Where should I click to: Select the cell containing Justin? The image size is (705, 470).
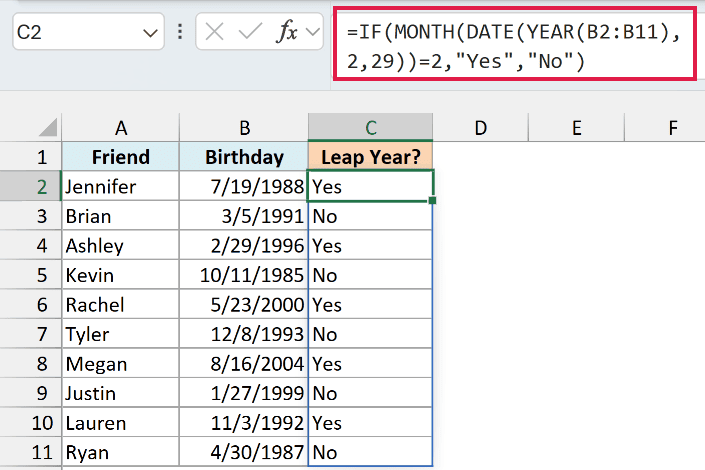pyautogui.click(x=120, y=393)
